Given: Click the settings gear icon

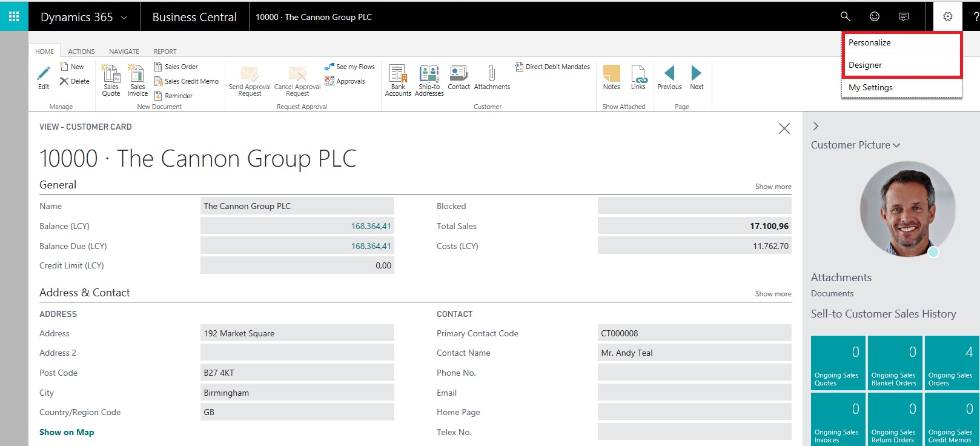Looking at the screenshot, I should point(948,16).
